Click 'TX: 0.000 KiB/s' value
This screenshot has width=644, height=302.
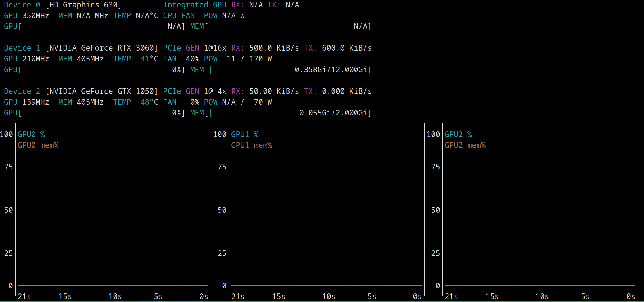point(338,91)
